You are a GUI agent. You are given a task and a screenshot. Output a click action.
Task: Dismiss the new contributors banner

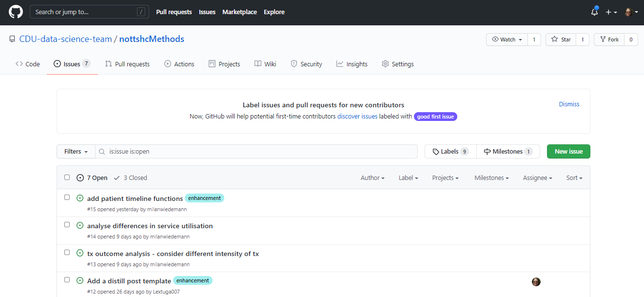coord(569,104)
